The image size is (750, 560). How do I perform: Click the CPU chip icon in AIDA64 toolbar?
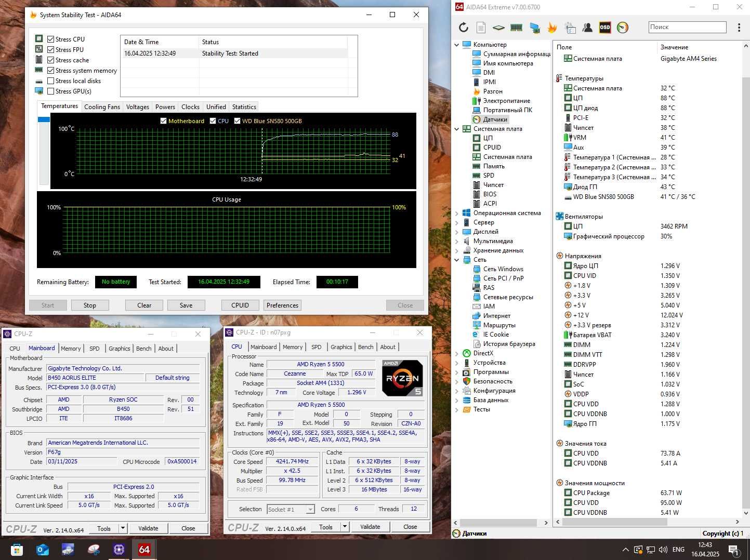498,27
